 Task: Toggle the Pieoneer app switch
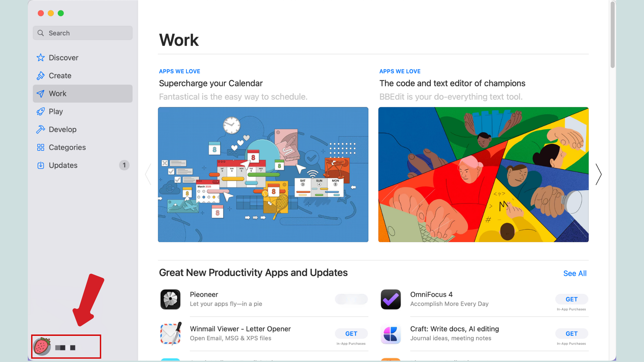point(352,299)
